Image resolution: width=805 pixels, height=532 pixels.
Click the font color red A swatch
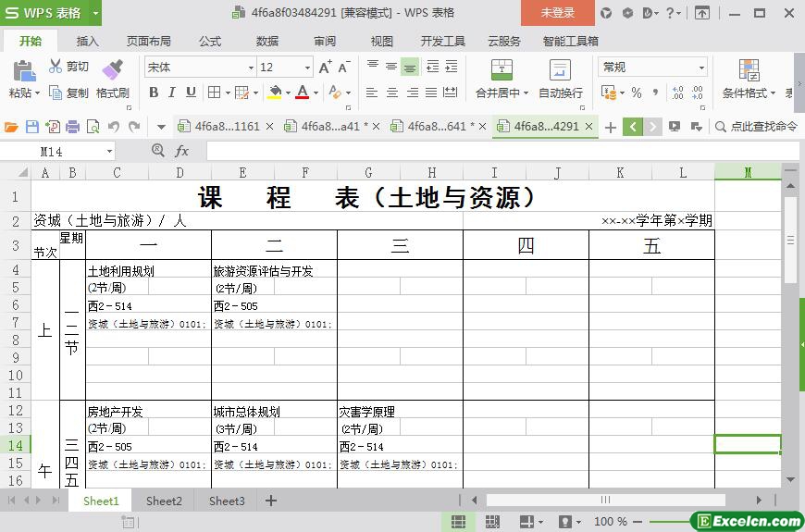(302, 93)
